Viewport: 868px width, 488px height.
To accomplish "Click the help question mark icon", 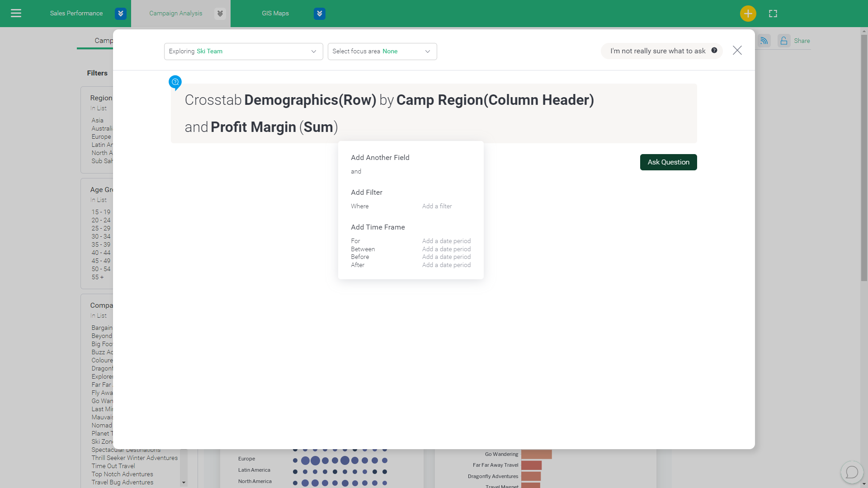I will 714,50.
